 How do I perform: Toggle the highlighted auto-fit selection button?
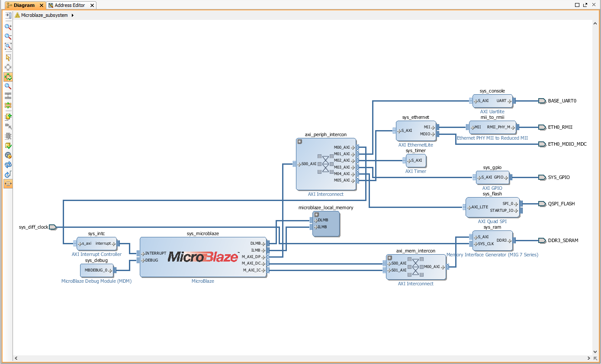pyautogui.click(x=8, y=77)
